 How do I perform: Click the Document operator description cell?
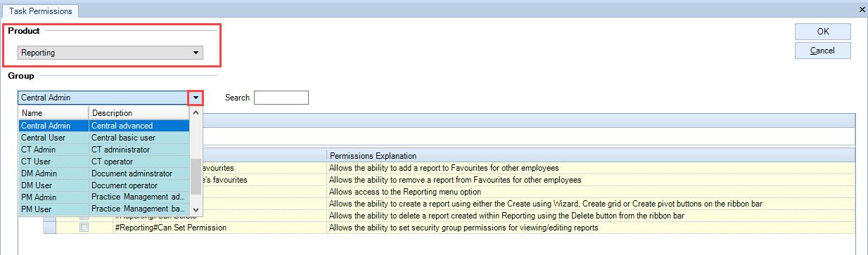(x=139, y=185)
